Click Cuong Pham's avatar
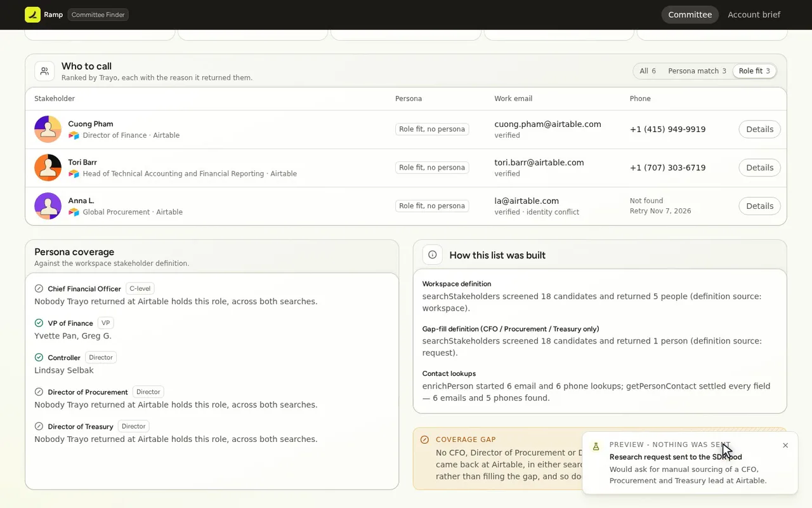812x508 pixels. [x=48, y=130]
